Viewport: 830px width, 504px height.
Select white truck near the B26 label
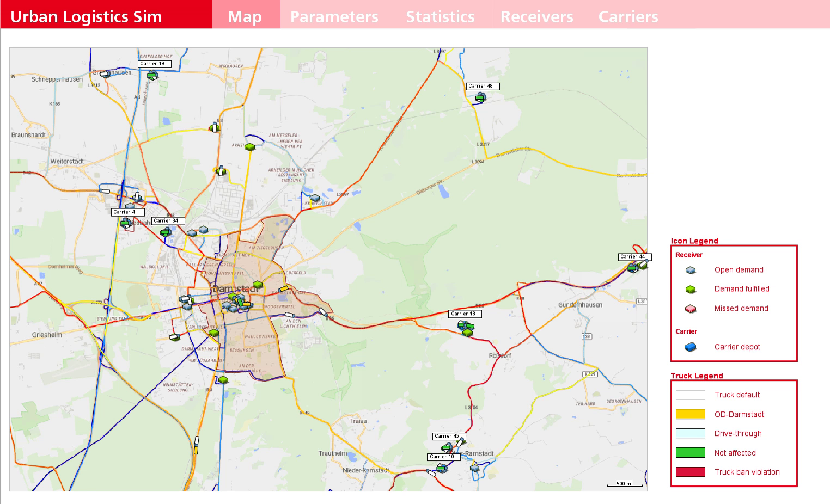click(x=322, y=312)
